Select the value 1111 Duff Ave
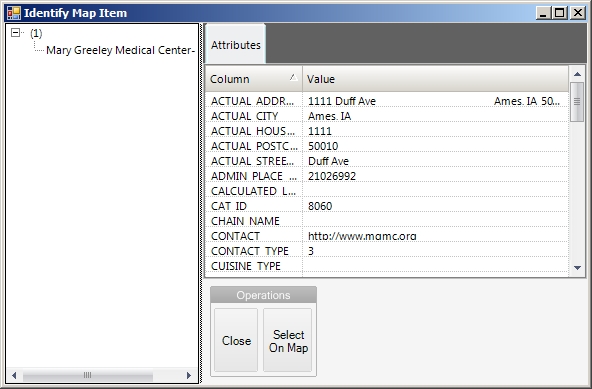Viewport: 592px width, 389px height. coord(342,101)
